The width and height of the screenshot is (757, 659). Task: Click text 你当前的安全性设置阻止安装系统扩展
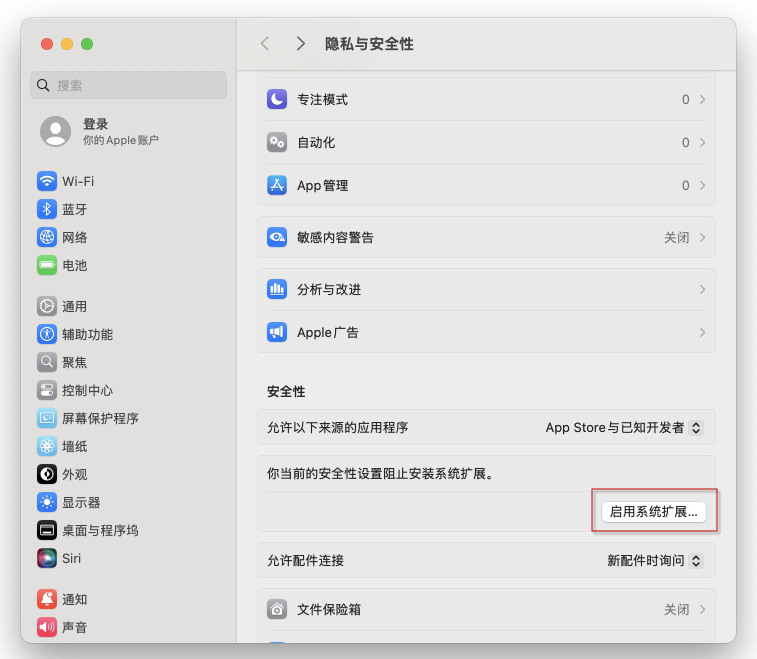click(380, 474)
